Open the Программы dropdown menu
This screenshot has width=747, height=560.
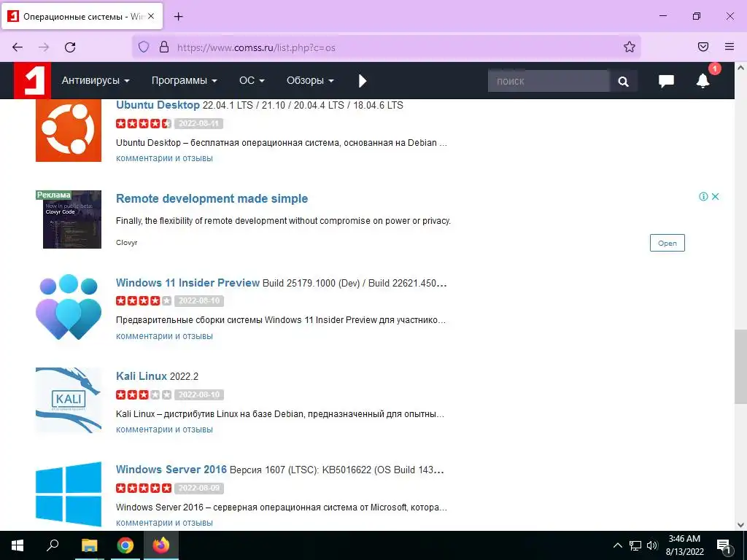185,80
